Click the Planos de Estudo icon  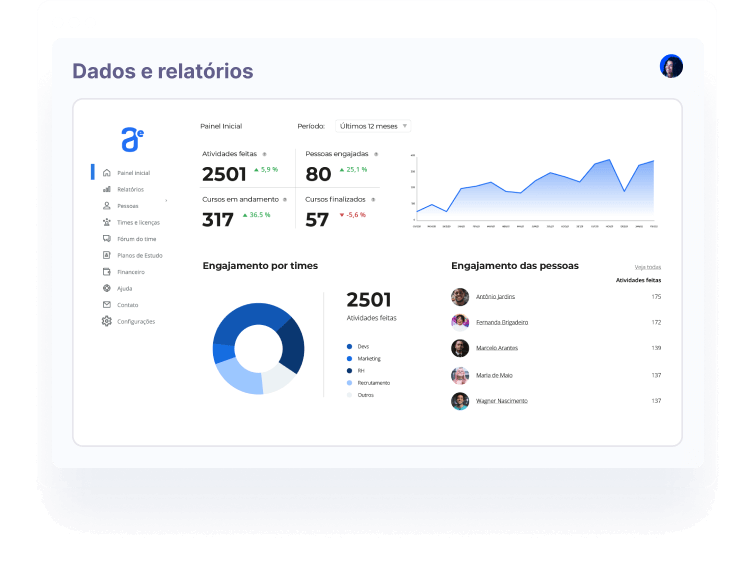(107, 255)
